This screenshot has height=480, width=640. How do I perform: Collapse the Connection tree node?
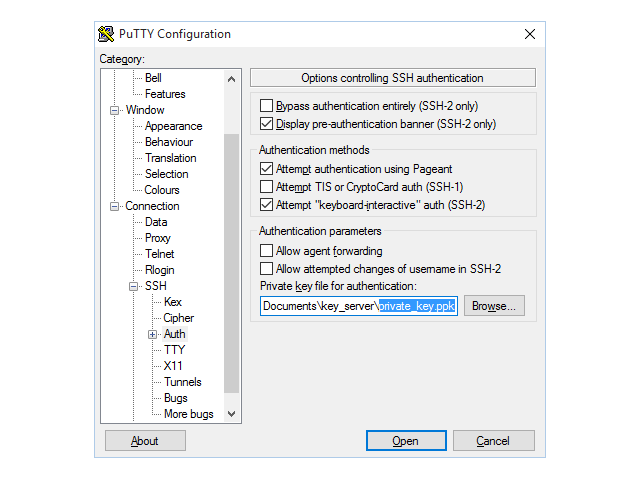point(115,207)
